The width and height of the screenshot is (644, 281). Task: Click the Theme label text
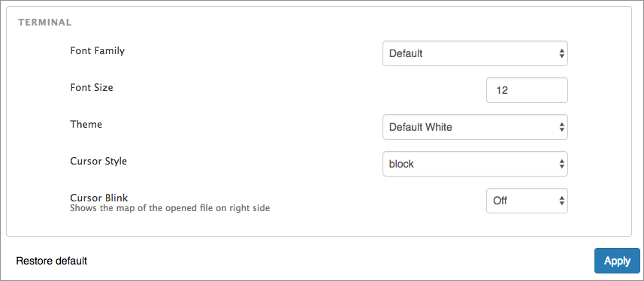[x=86, y=124]
